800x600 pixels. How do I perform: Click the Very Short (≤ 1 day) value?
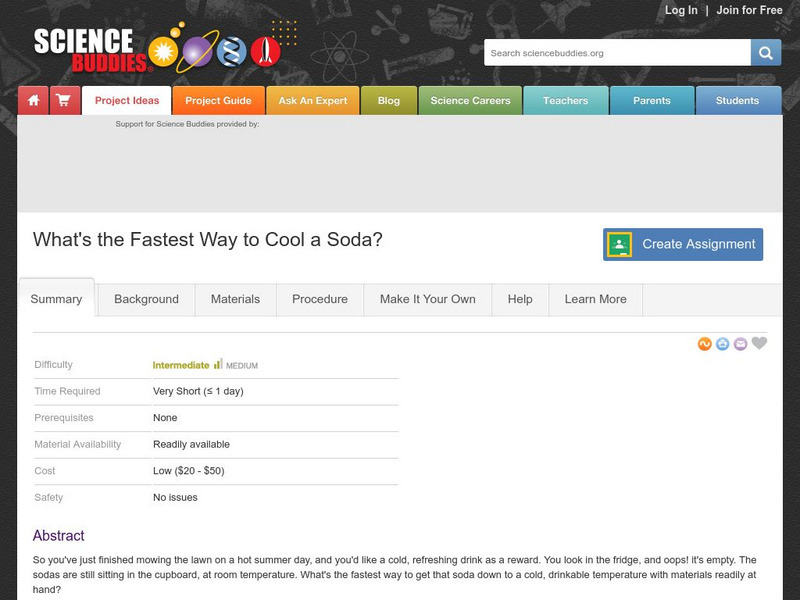198,391
